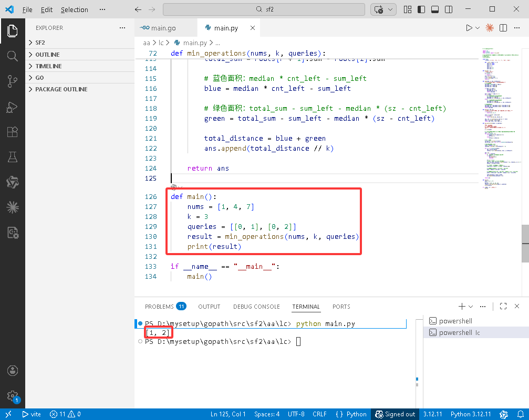The image size is (529, 420).
Task: Select Python 3.12.11 interpreter
Action: [471, 414]
